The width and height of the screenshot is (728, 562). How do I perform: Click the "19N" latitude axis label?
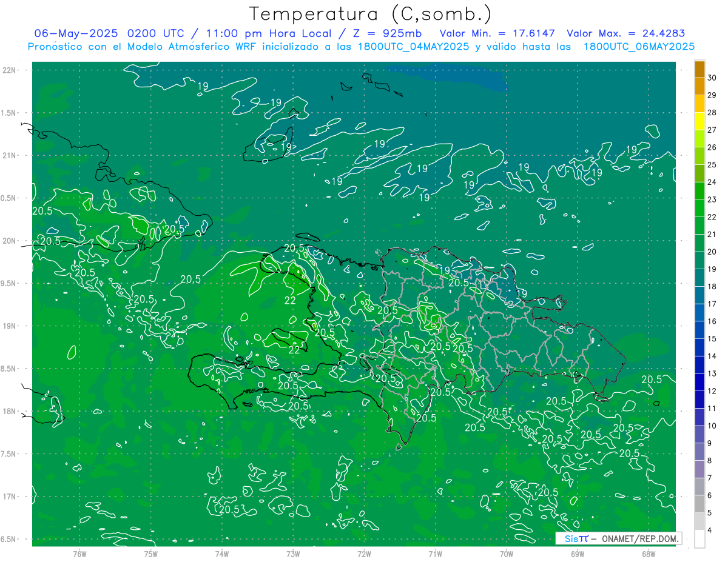click(10, 326)
